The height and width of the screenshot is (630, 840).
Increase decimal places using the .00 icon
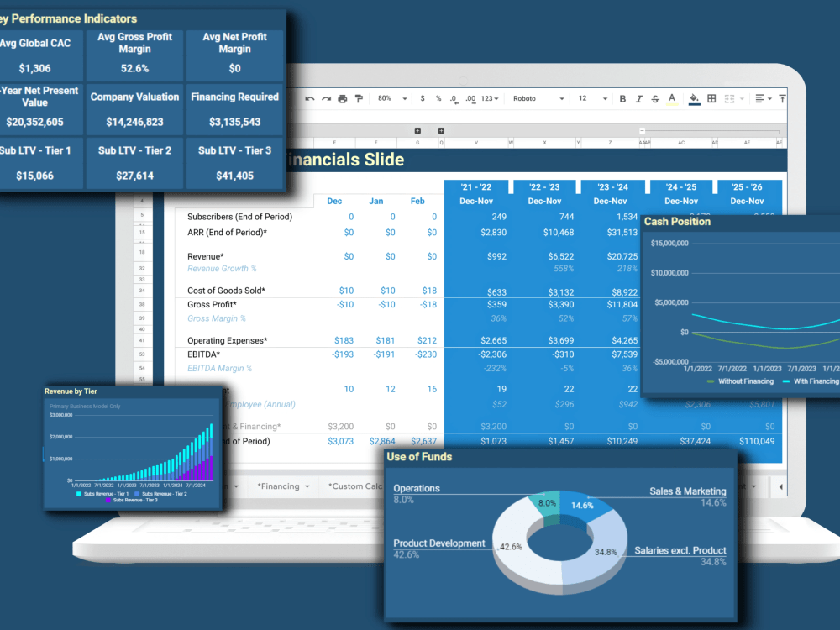470,98
